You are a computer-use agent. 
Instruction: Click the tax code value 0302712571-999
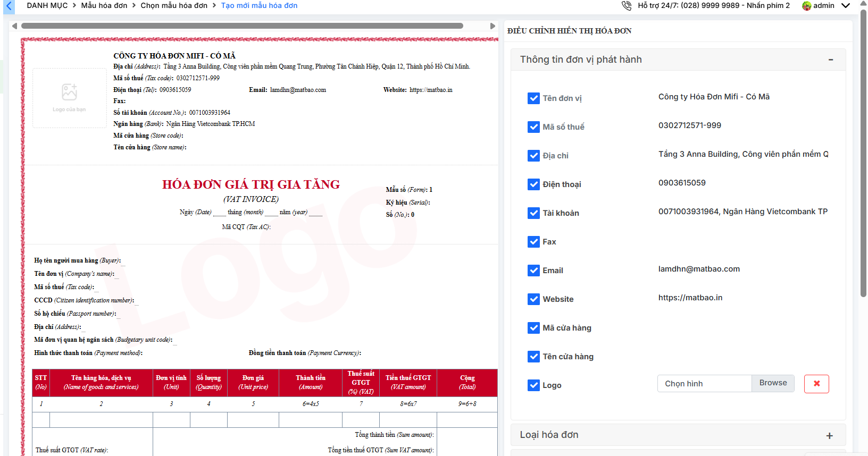coord(690,125)
